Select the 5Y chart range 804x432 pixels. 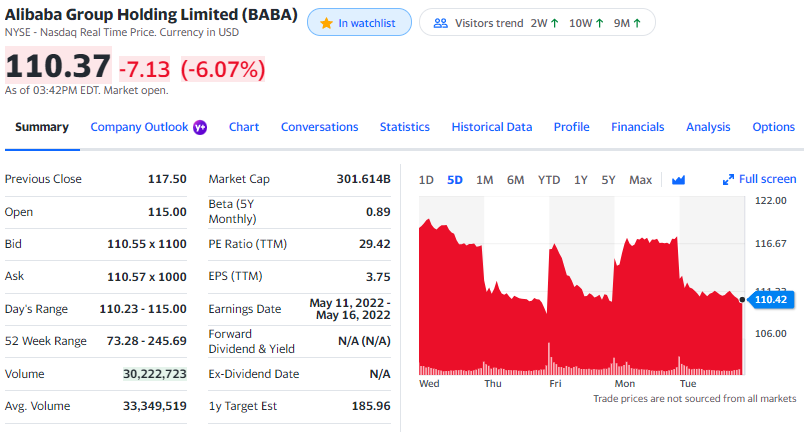click(x=608, y=180)
